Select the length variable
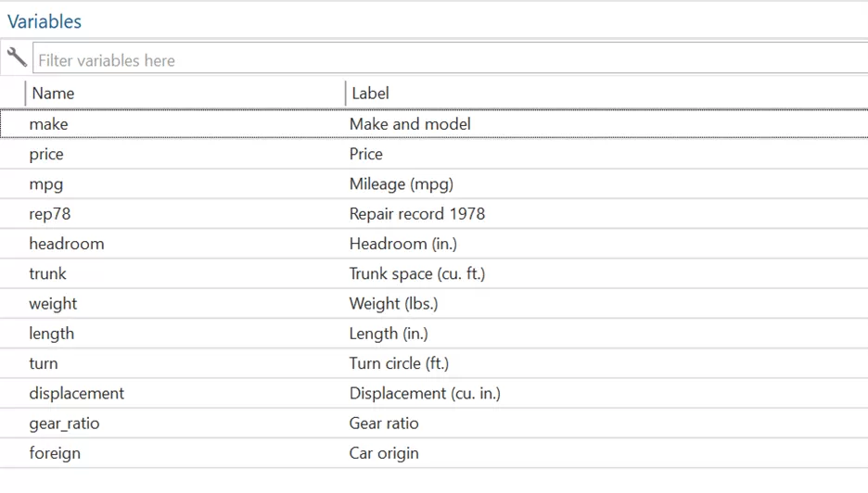This screenshot has width=868, height=493. 52,334
